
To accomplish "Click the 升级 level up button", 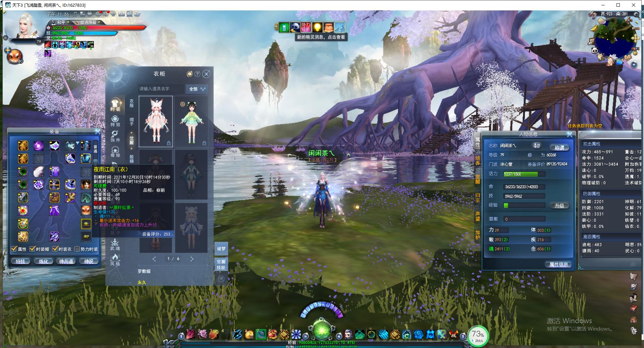I will tap(559, 206).
